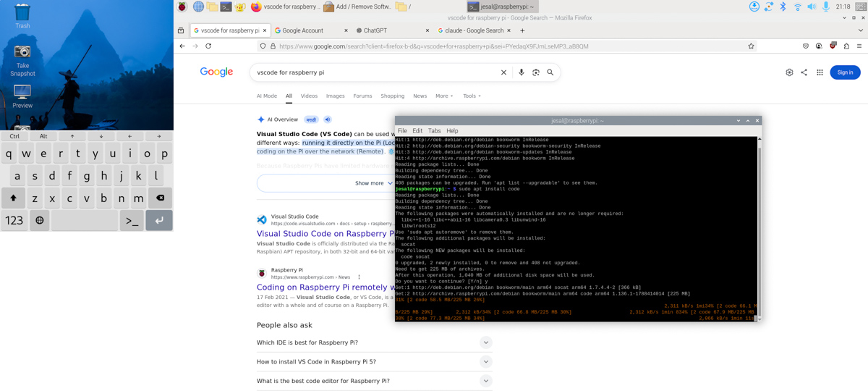Viewport: 868px width, 391px height.
Task: Open a new Firefox tab
Action: pos(522,30)
